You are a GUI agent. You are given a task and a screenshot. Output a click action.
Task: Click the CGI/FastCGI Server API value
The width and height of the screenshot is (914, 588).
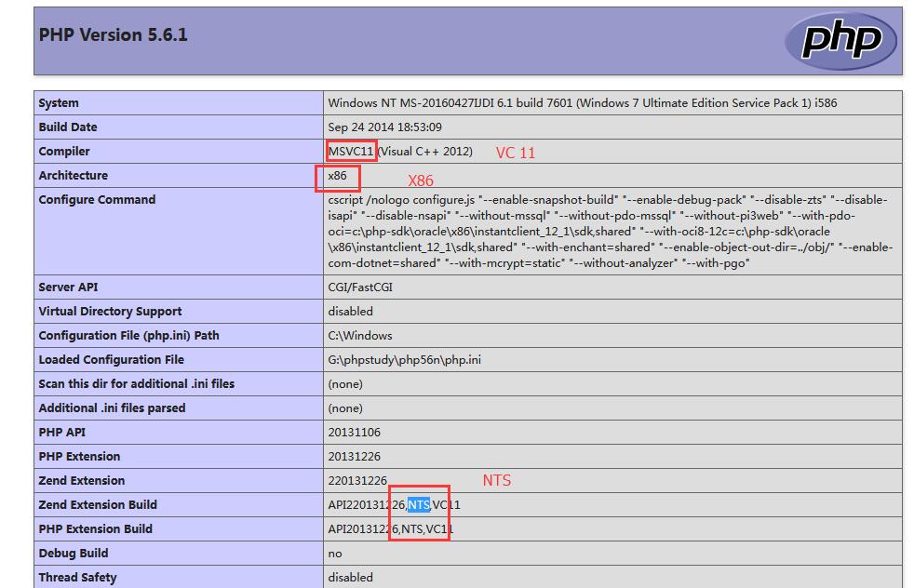click(359, 287)
